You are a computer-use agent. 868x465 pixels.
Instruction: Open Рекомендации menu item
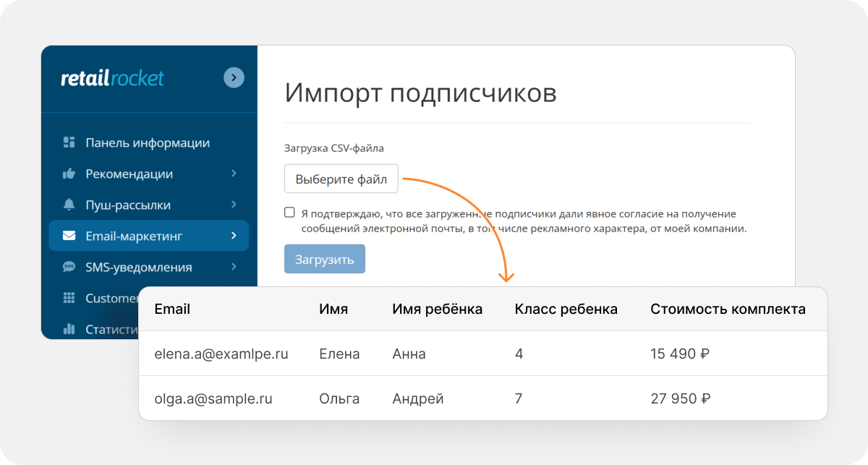click(129, 174)
